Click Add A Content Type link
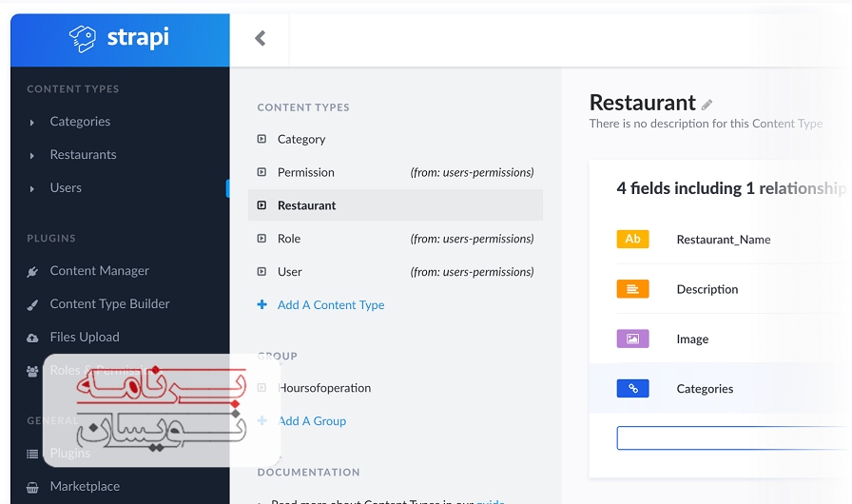This screenshot has width=852, height=504. point(331,304)
